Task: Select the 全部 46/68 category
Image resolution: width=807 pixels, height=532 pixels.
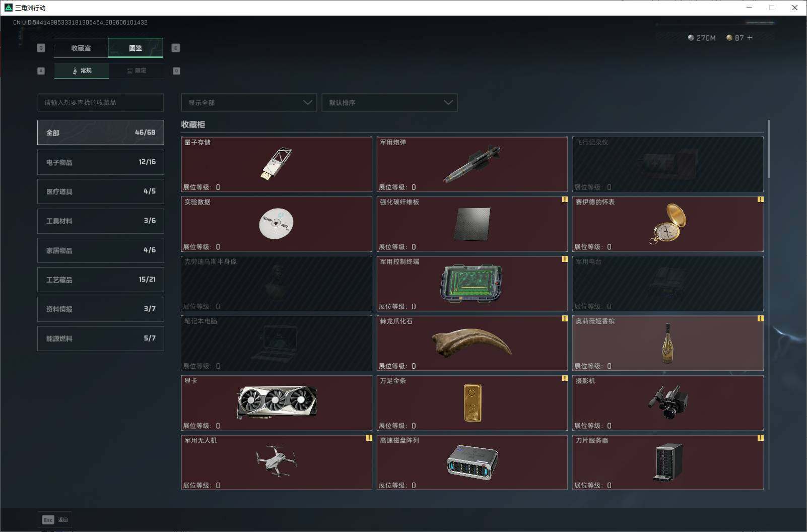Action: [101, 132]
